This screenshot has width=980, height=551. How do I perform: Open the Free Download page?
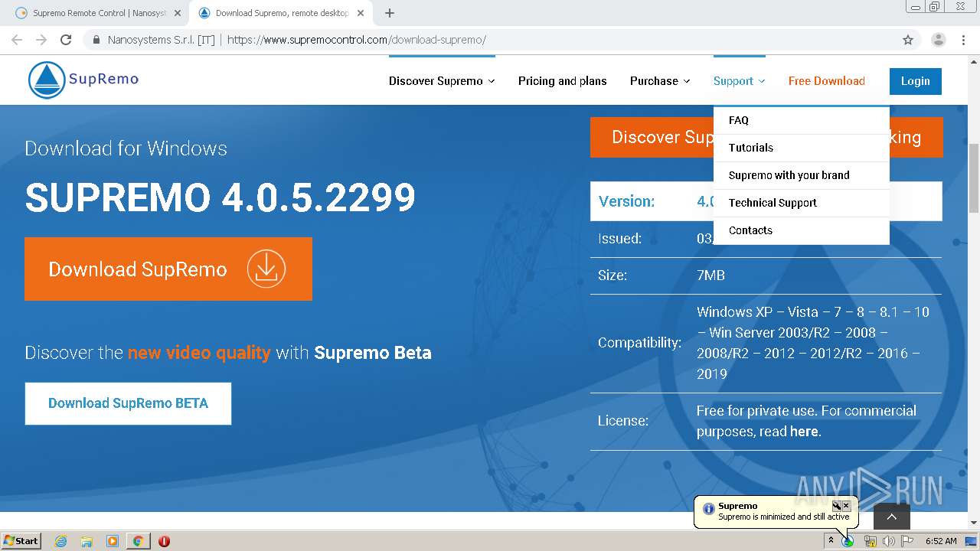827,81
